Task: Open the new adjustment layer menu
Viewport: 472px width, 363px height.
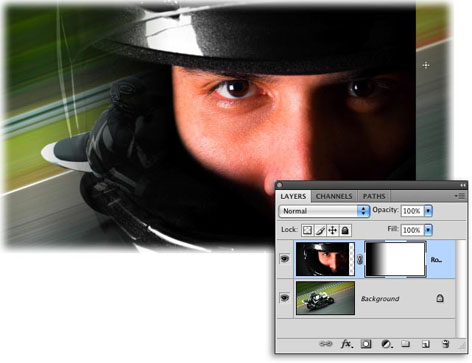Action: 386,344
